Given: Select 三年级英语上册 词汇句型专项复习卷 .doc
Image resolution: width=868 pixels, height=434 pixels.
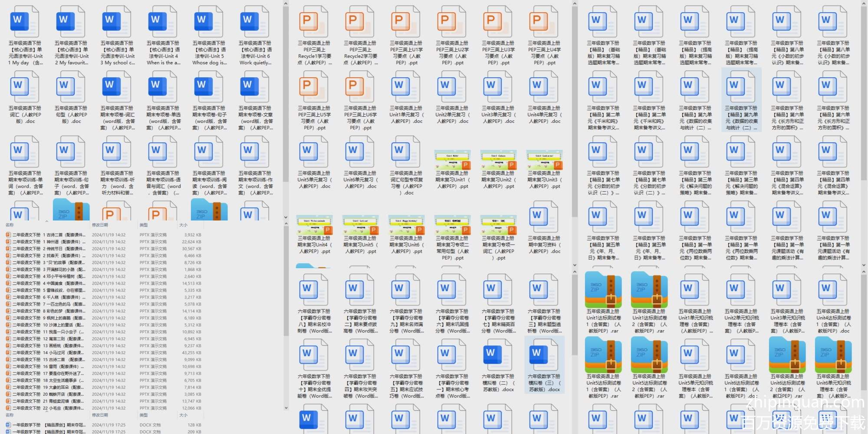Looking at the screenshot, I should pyautogui.click(x=406, y=165).
